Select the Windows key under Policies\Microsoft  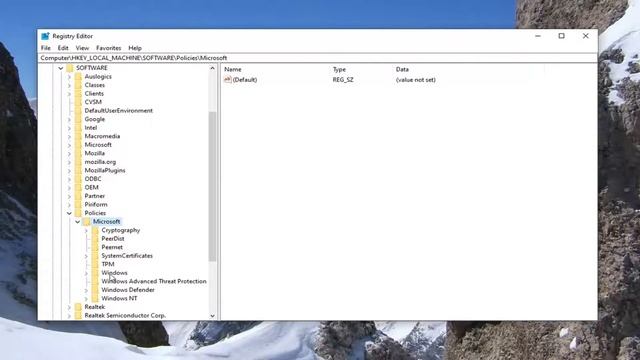tap(114, 273)
